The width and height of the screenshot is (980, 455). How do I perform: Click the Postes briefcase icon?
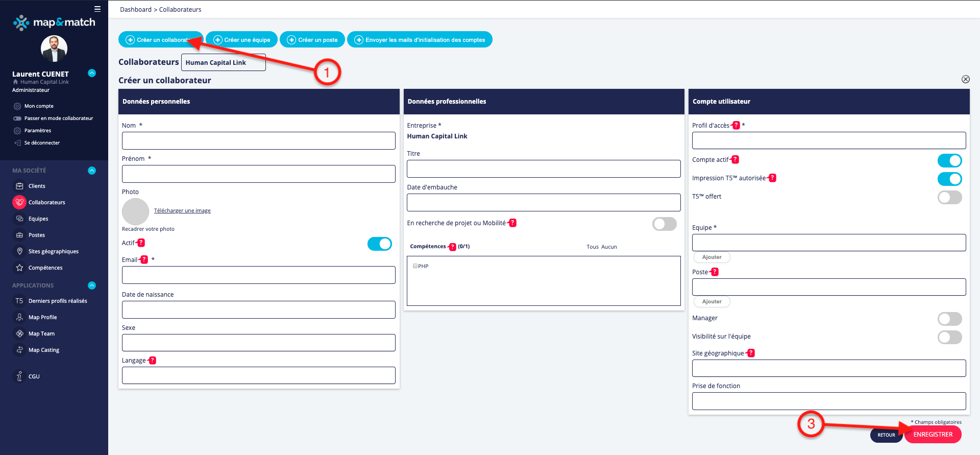pyautogui.click(x=19, y=235)
